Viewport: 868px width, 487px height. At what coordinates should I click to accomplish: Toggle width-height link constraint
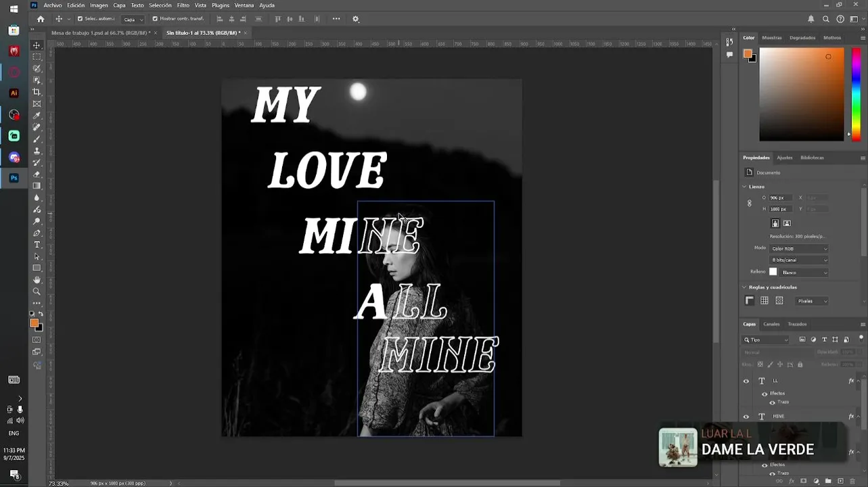coord(749,203)
